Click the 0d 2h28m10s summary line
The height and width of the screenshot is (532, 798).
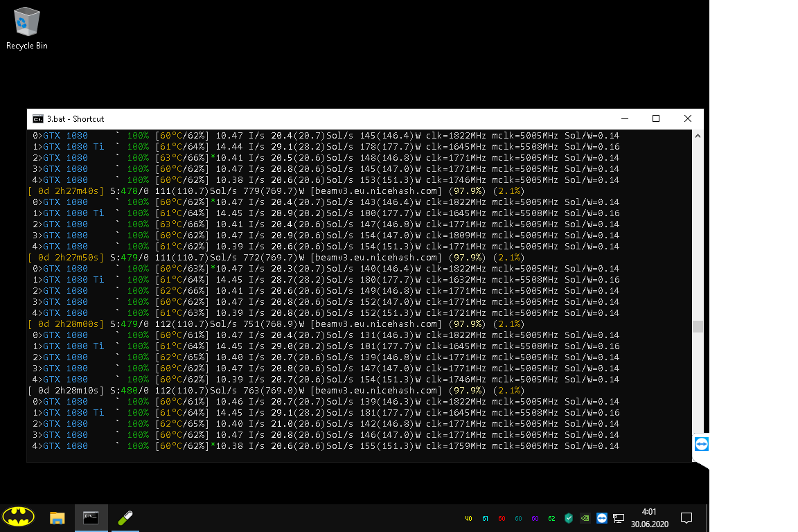[x=276, y=391]
